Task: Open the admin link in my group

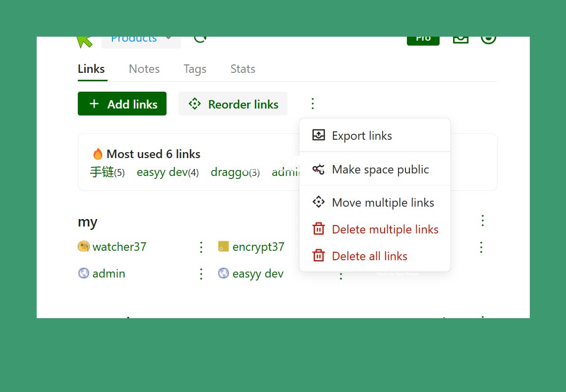Action: point(109,273)
